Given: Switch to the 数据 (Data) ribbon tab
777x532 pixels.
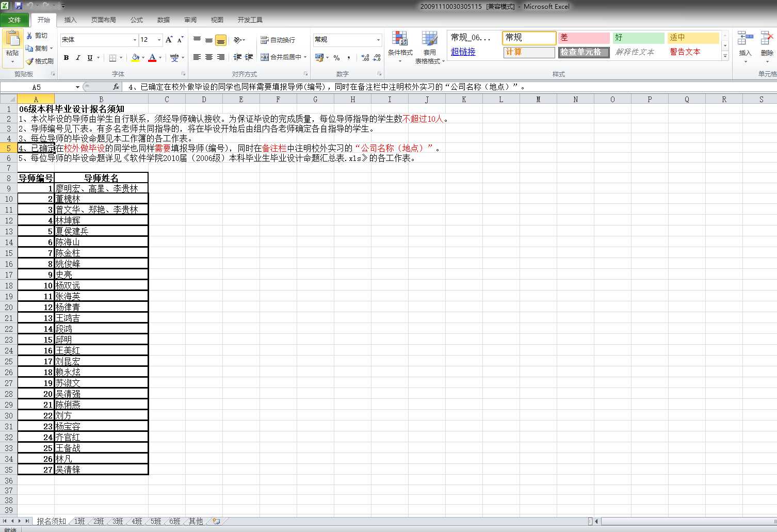Looking at the screenshot, I should (x=164, y=20).
